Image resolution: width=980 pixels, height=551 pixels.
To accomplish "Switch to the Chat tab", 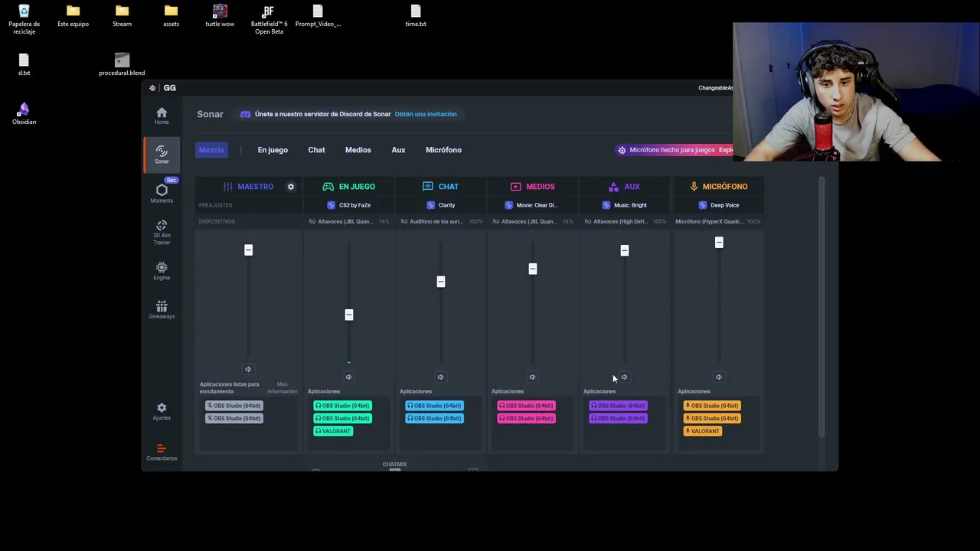I will point(316,150).
